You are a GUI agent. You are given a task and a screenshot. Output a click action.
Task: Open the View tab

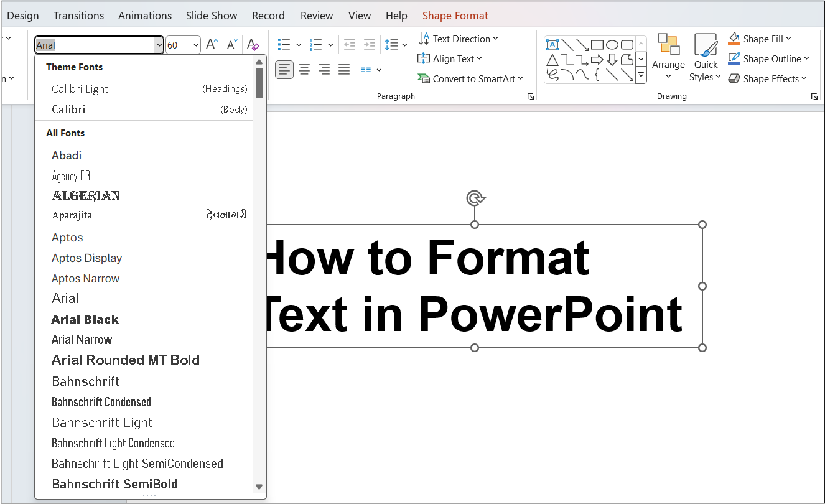coord(360,16)
